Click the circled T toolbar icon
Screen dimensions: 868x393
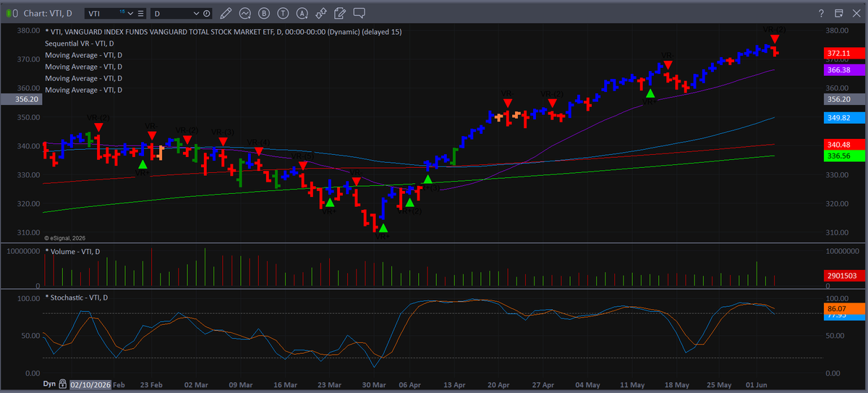[283, 13]
